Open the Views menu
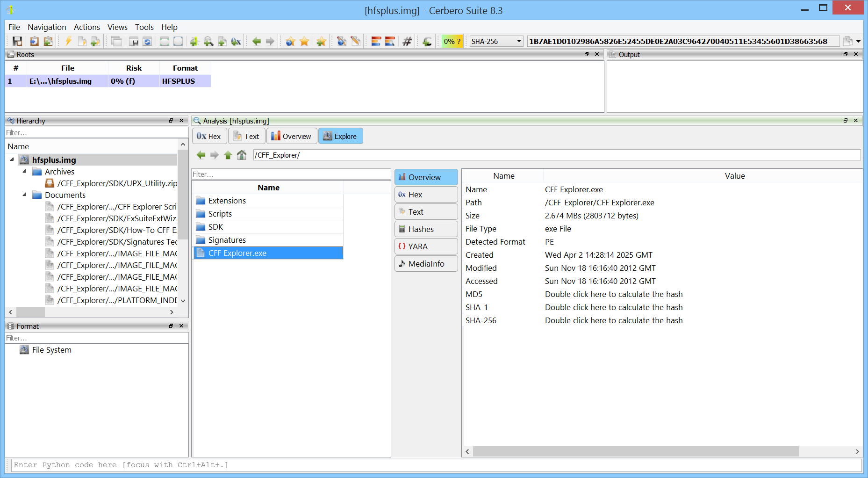Screen dimensions: 868x478 (117, 27)
